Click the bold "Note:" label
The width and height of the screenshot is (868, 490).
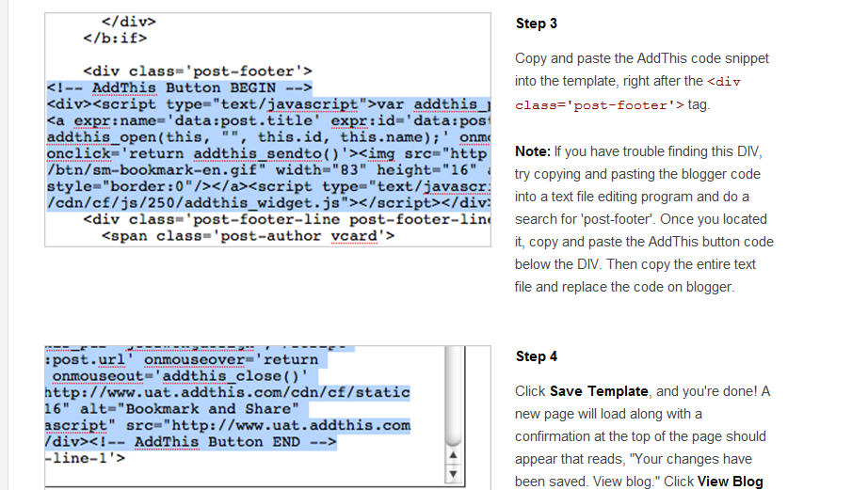click(x=533, y=151)
